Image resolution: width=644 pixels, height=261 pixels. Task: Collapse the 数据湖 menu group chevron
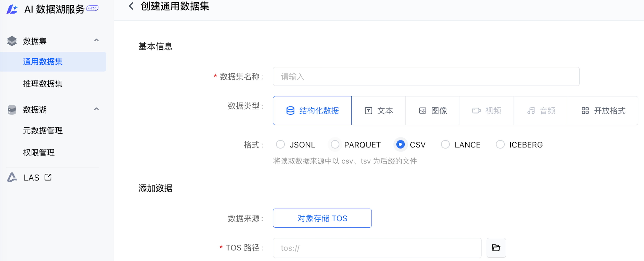(x=96, y=109)
